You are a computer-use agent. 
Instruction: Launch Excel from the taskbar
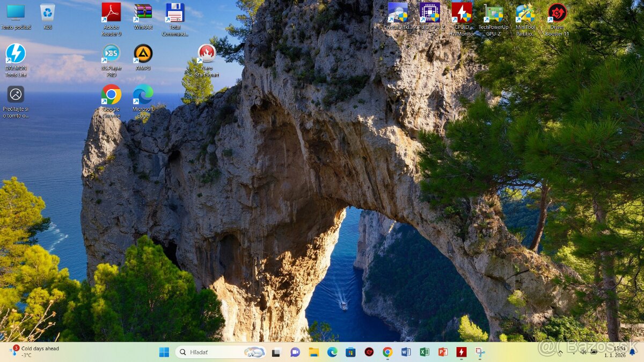[424, 352]
